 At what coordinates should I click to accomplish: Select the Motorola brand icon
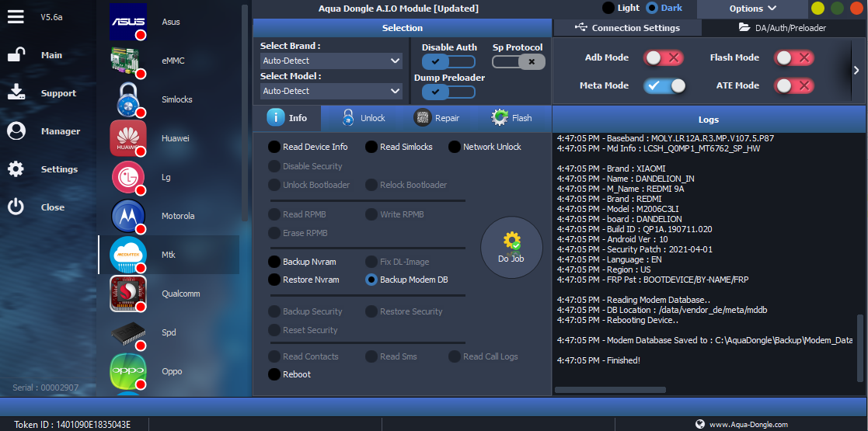tap(128, 216)
